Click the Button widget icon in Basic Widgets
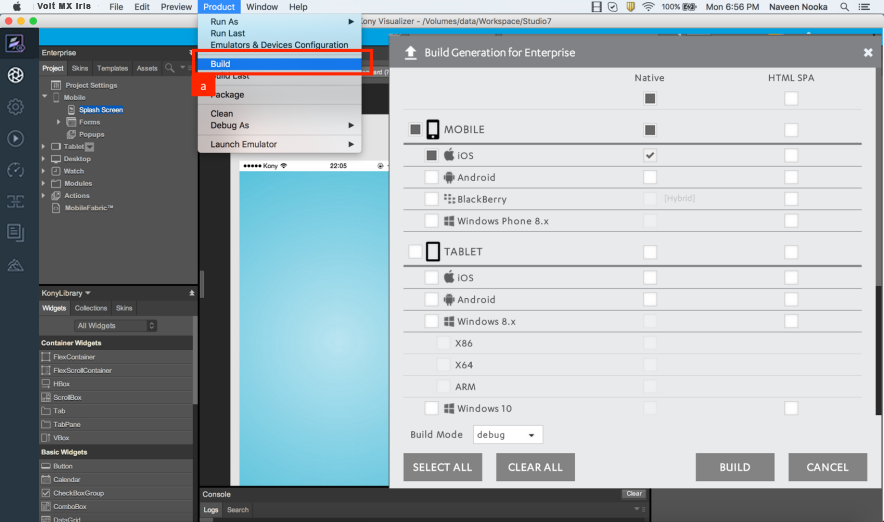This screenshot has width=884, height=522. coord(46,466)
